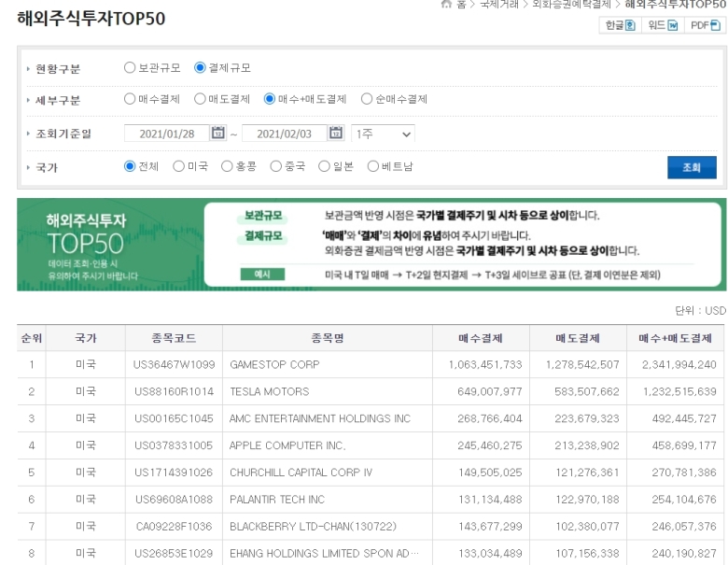Image resolution: width=728 pixels, height=565 pixels.
Task: Click the blue 조회 search button
Action: coord(692,168)
